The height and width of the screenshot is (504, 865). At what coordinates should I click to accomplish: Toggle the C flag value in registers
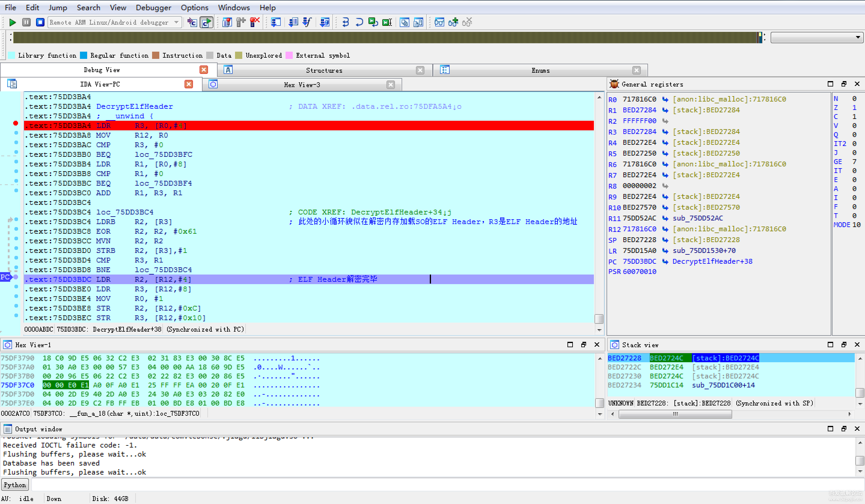[854, 117]
